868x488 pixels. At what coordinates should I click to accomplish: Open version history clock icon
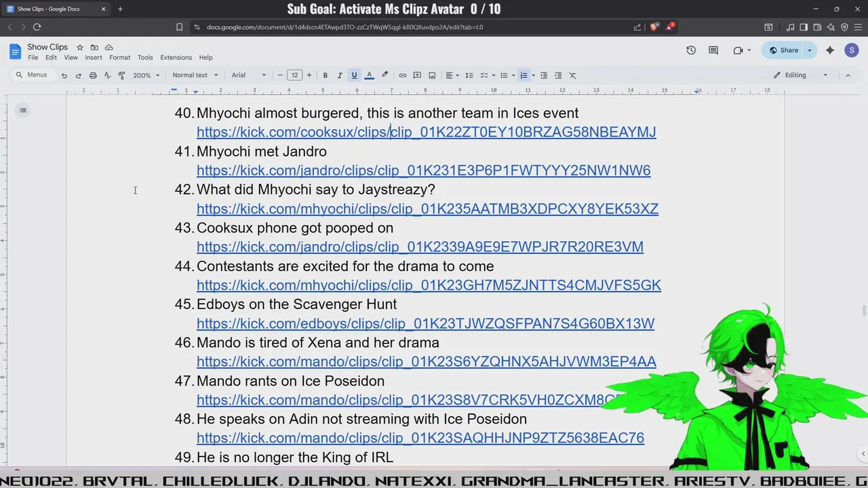pos(691,50)
